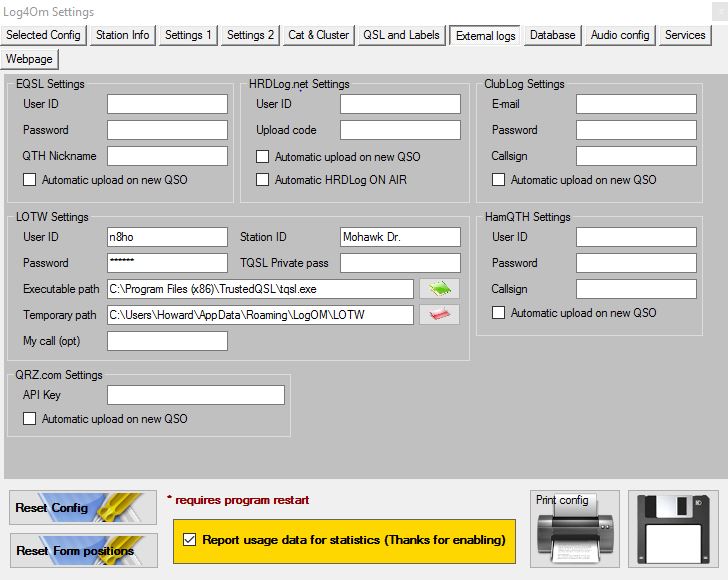Focus the EQSL User ID field
Screen dimensions: 728x580
coord(167,104)
